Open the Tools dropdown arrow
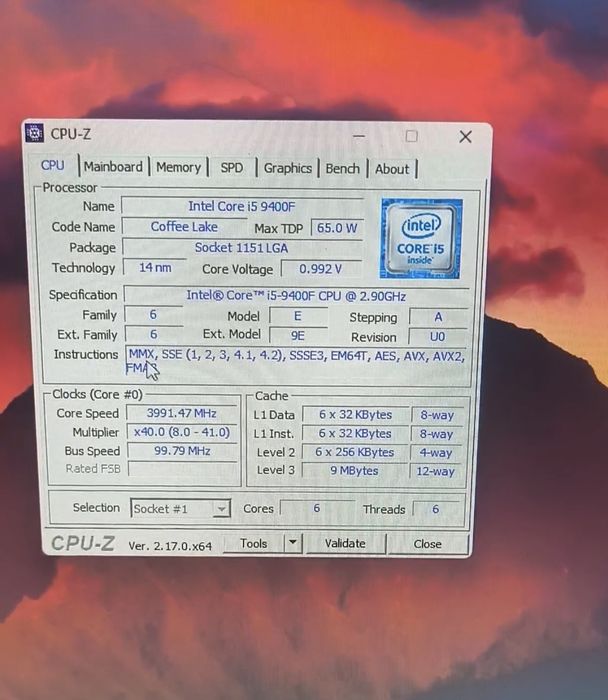The width and height of the screenshot is (608, 700). click(x=293, y=543)
